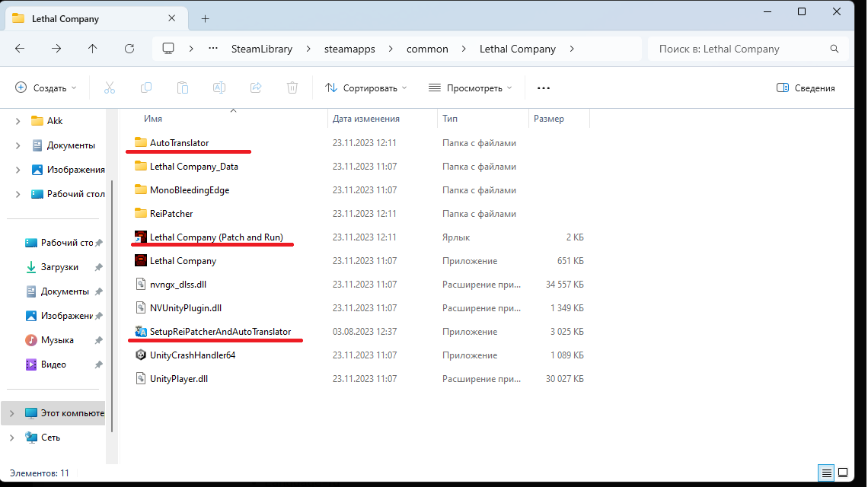Click the Загрузки download arrow icon
This screenshot has width=868, height=487.
coord(31,267)
